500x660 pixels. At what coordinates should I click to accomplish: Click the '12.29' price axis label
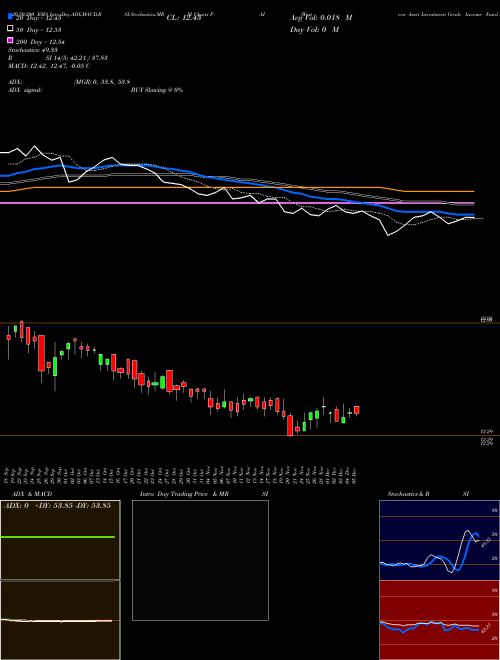[487, 431]
